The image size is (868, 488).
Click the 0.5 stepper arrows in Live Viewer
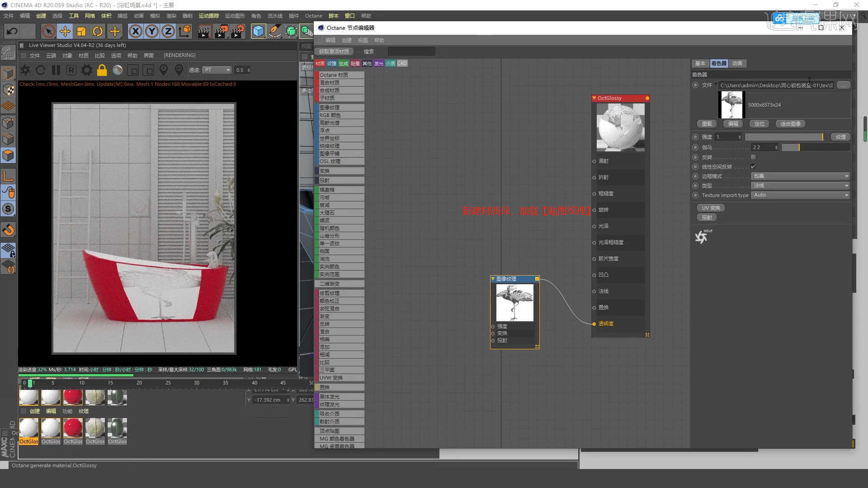(249, 70)
